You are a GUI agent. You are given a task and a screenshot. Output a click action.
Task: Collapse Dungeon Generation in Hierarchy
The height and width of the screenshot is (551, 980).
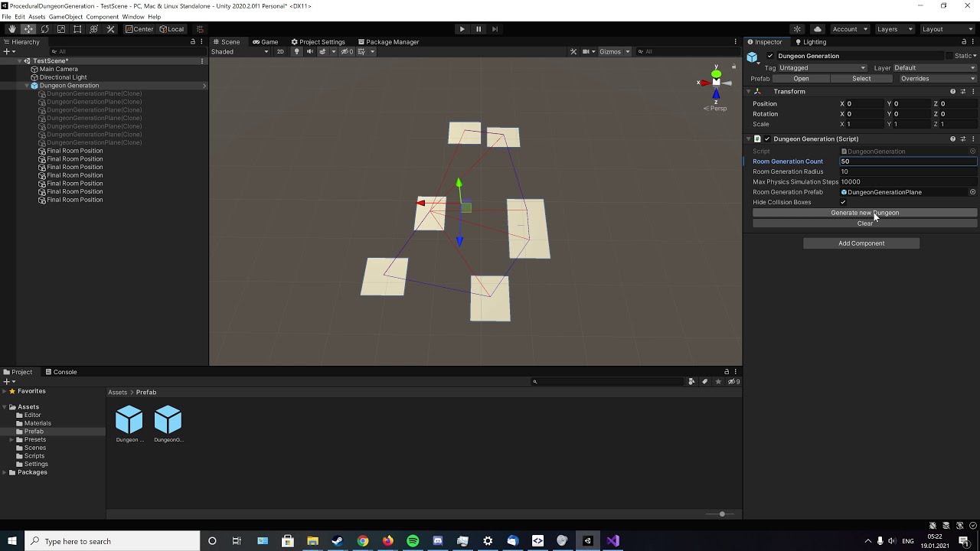27,86
